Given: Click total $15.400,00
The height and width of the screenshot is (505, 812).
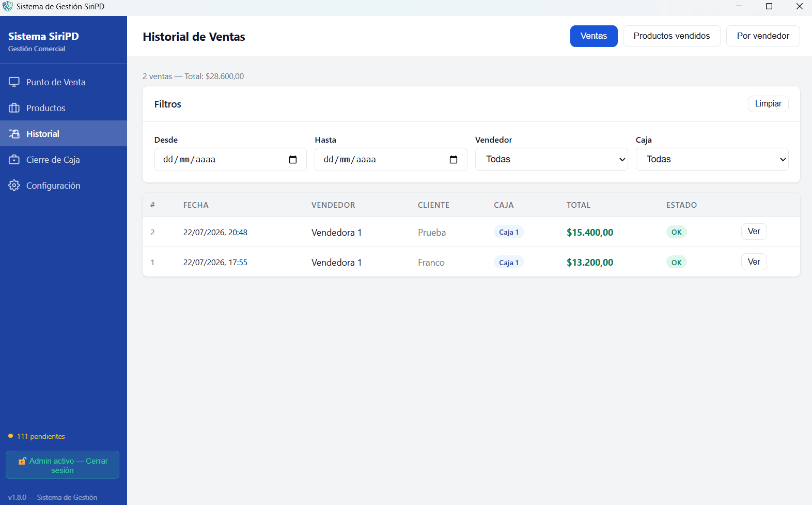Looking at the screenshot, I should point(590,233).
